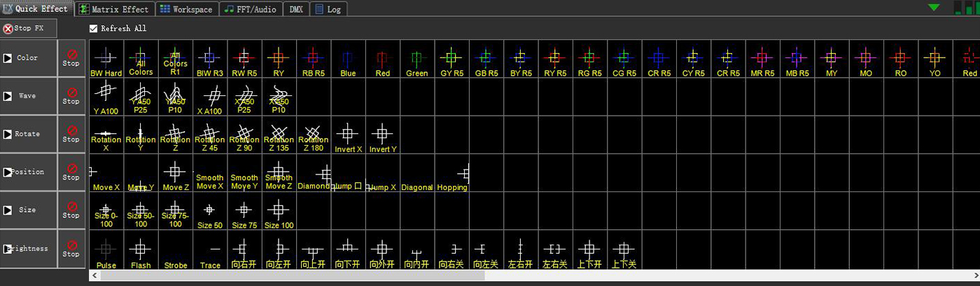Screen dimensions: 980x286
Task: Apply the Invert X effect
Action: click(x=348, y=135)
